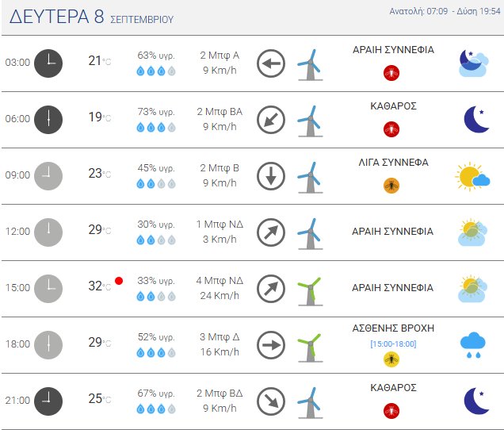This screenshot has width=504, height=430.
Task: Click the ΑΣΘΕΝΗΣ ΒΡΟΧΗ weather description
Action: (x=392, y=328)
